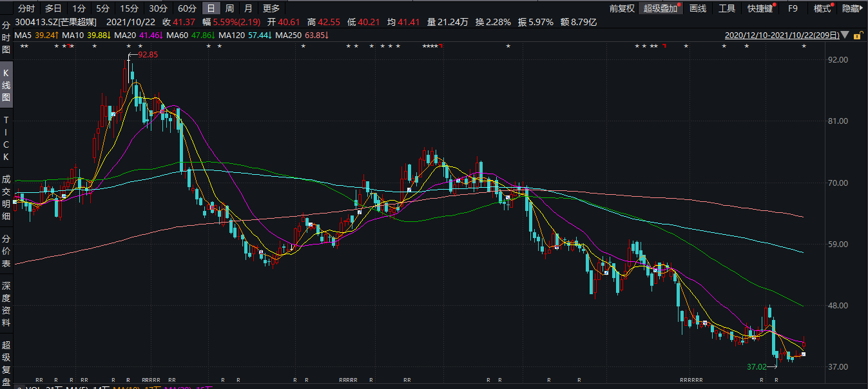Viewport: 868px width, 389px height.
Task: Open the 画线 drawing tools
Action: (x=698, y=8)
